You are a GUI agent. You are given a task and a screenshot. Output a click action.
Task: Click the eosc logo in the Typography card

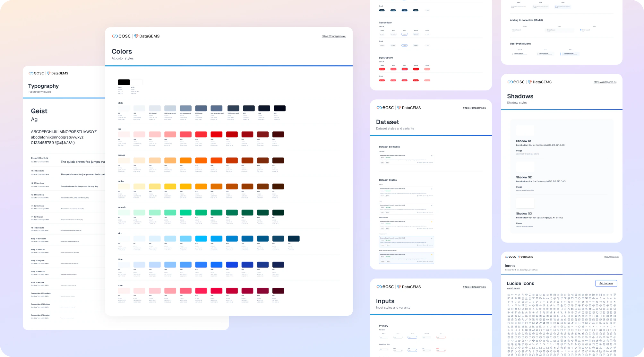pyautogui.click(x=36, y=73)
